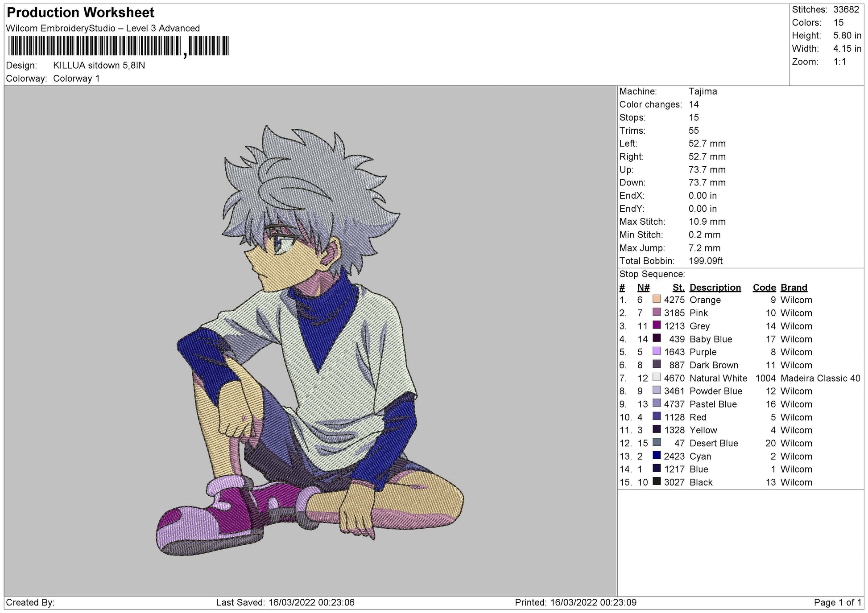
Task: Click the 'Wilcom EmbroideryStudio – Level 3 Advanced' text
Action: tap(103, 28)
